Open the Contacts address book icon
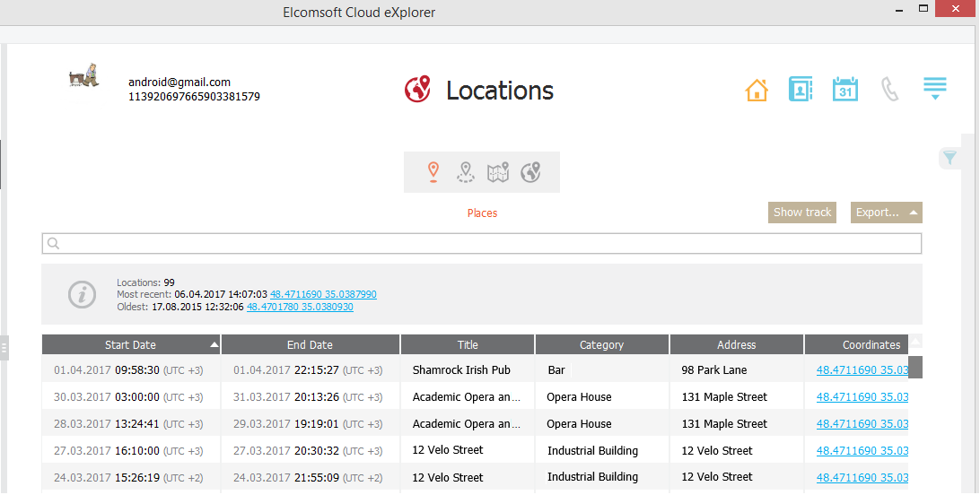The image size is (980, 495). (x=800, y=90)
